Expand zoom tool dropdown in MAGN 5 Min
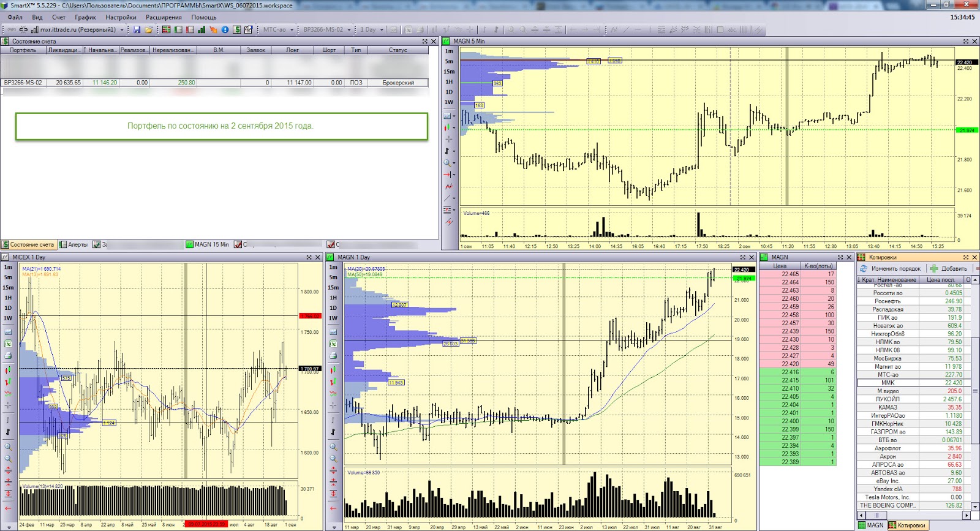 pyautogui.click(x=454, y=163)
